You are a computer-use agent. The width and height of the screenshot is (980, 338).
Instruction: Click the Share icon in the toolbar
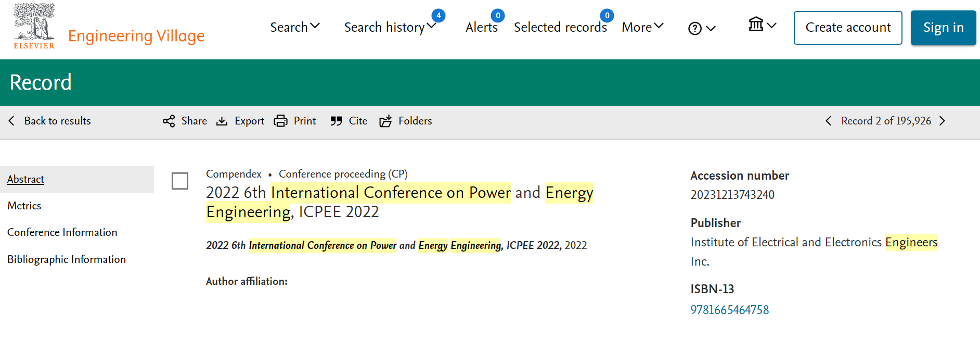click(169, 121)
